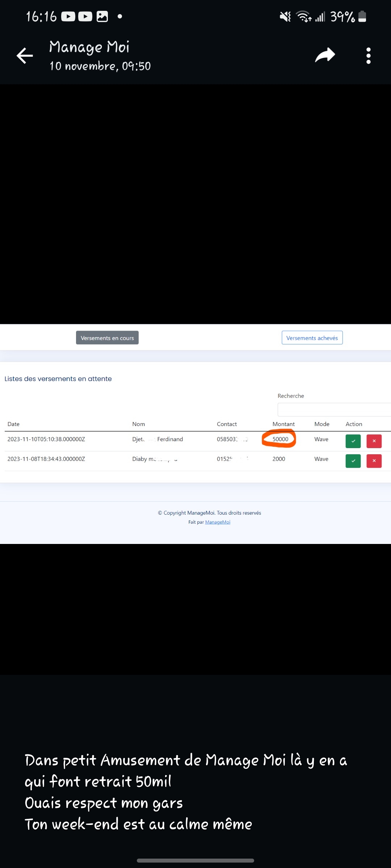Reject Ferdinand's 50000 payment with red X
The image size is (391, 868).
374,441
